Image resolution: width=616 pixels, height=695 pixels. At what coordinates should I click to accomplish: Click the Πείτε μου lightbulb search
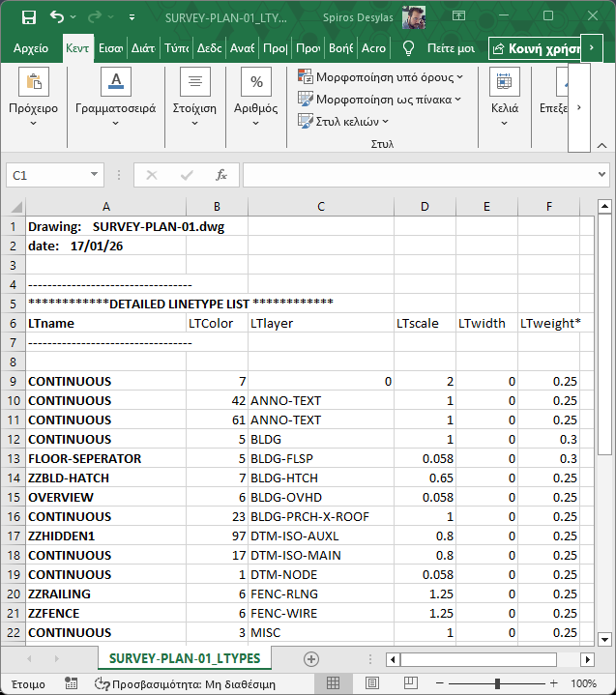(438, 48)
